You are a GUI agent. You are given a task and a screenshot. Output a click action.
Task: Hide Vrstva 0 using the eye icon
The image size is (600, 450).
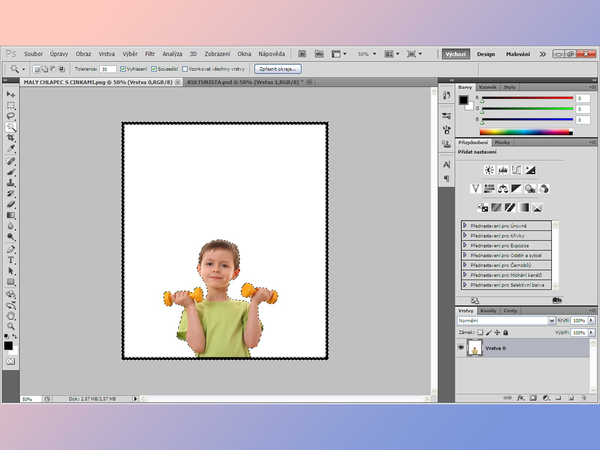click(x=461, y=346)
